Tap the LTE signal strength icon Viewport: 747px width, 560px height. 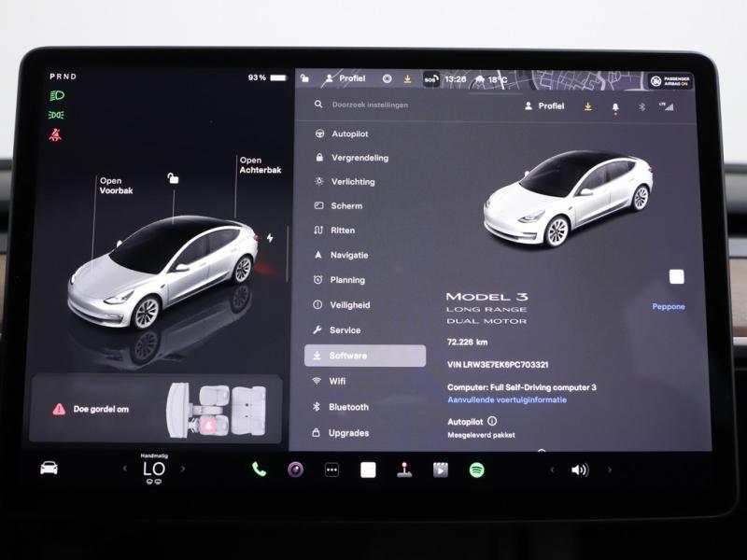click(x=666, y=106)
